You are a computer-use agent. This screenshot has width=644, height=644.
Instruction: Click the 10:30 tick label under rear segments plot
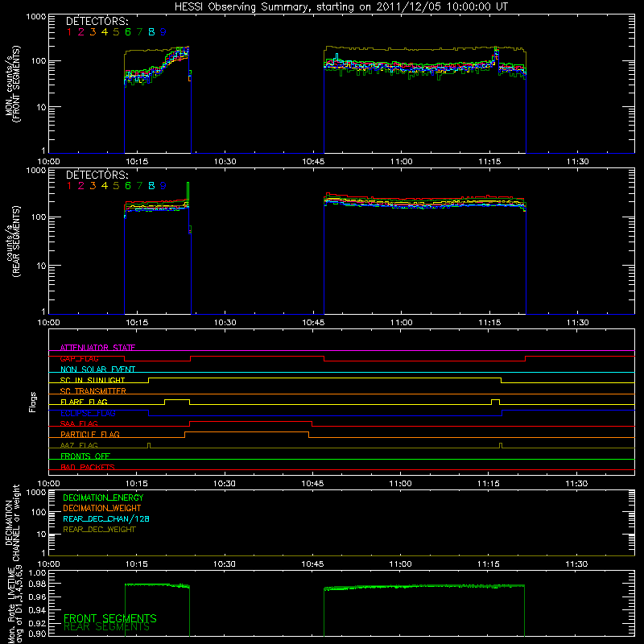click(225, 323)
